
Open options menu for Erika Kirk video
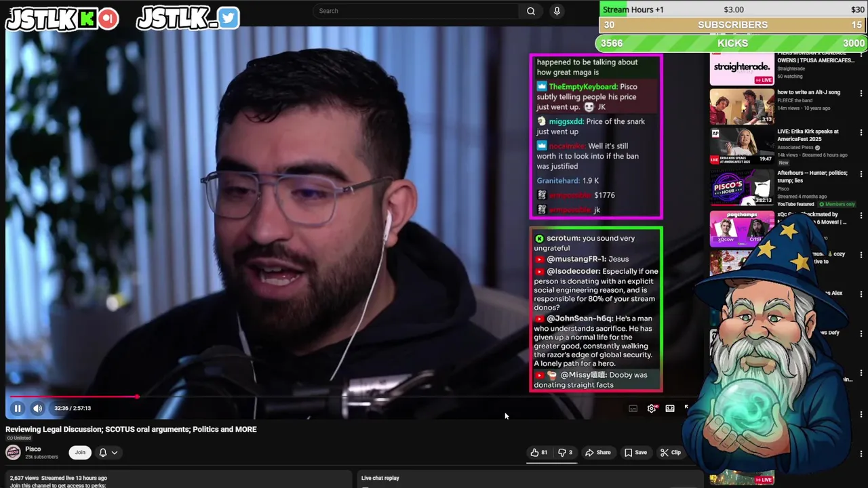861,133
